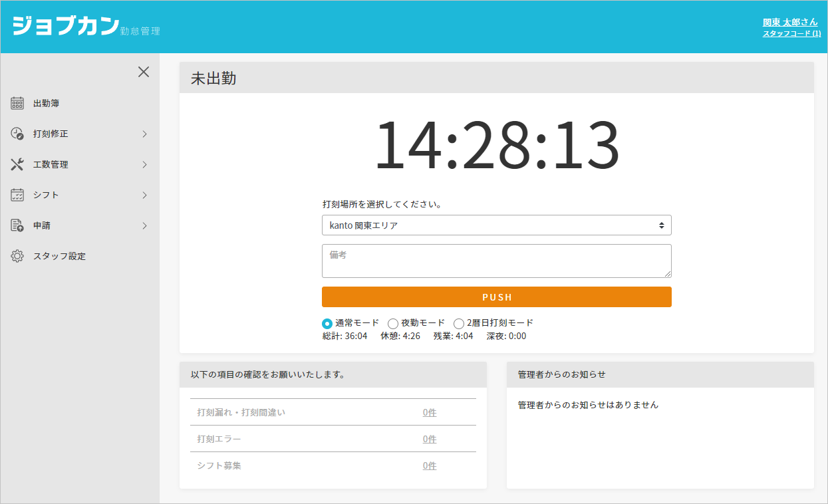Select the 2暦日打刻モード radio button
This screenshot has height=504, width=828.
(x=459, y=323)
